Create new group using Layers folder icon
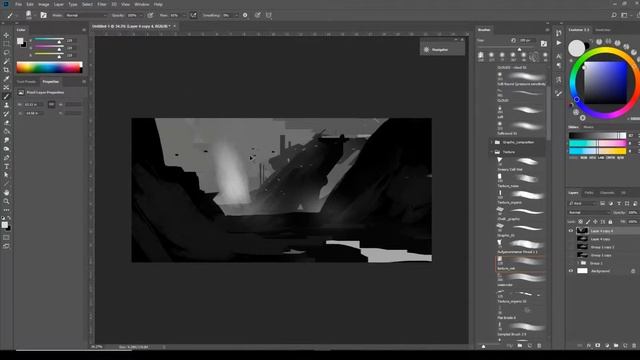Image resolution: width=640 pixels, height=360 pixels. pyautogui.click(x=616, y=345)
